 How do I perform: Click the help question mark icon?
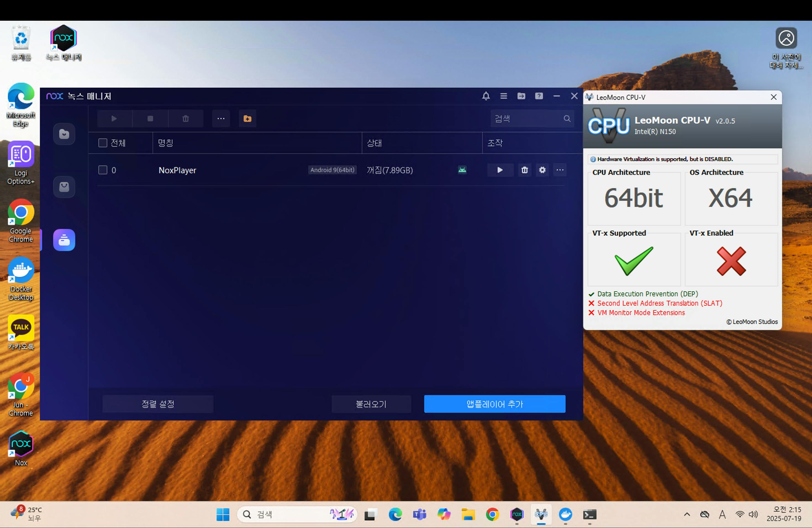click(x=539, y=96)
